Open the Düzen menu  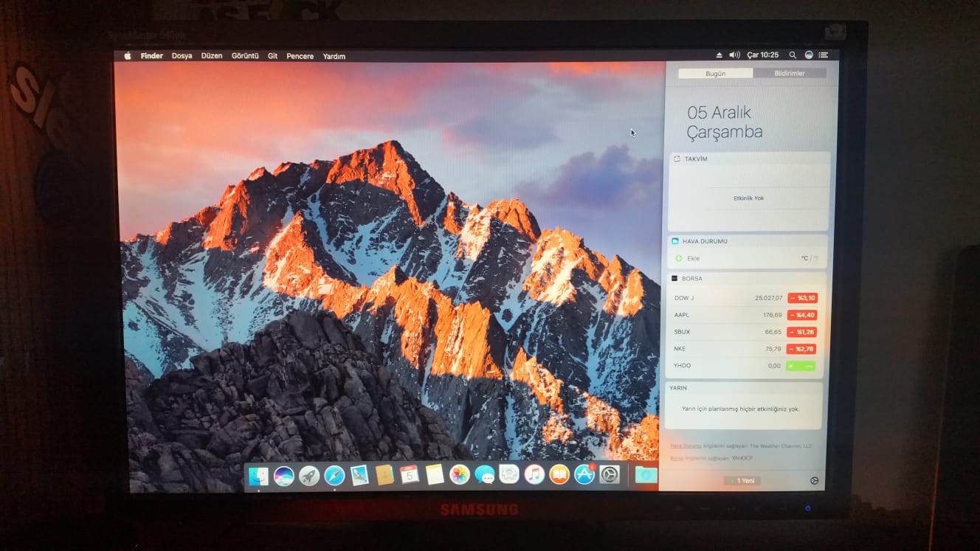(212, 56)
